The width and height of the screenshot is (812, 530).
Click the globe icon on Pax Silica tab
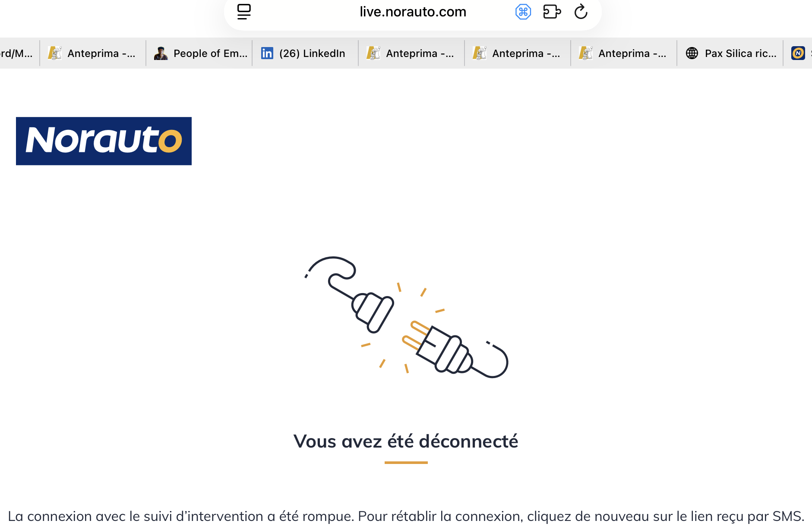[692, 53]
